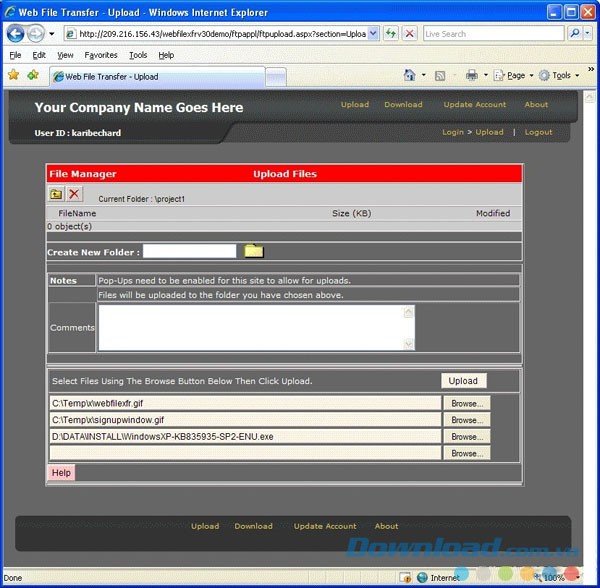Click Browse next to webfilexfr.gif

click(x=466, y=403)
